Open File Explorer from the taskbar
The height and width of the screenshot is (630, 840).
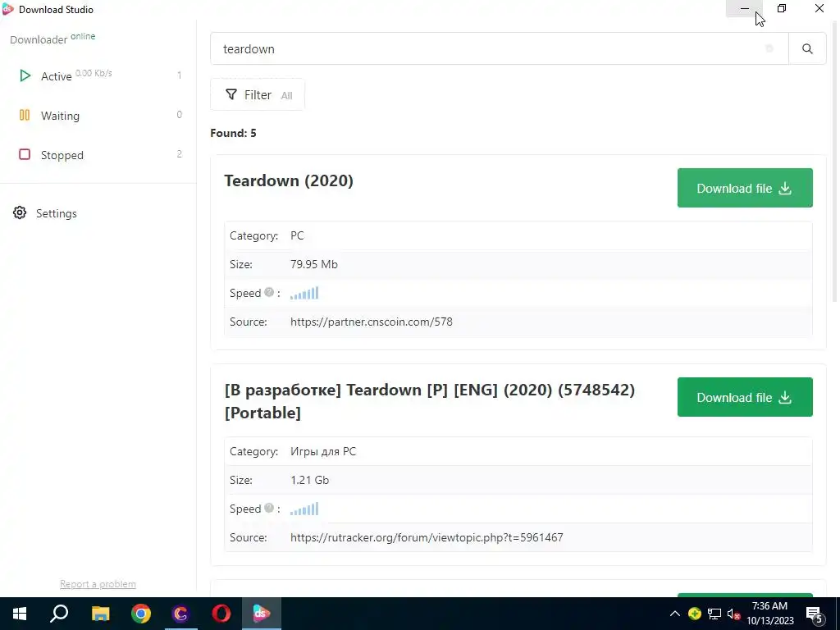(100, 614)
